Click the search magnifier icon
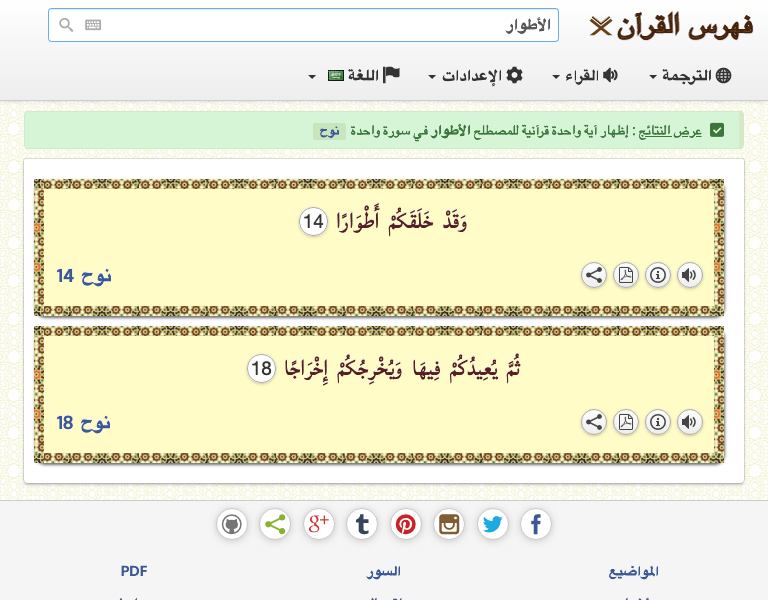Viewport: 768px width, 600px height. [x=66, y=25]
